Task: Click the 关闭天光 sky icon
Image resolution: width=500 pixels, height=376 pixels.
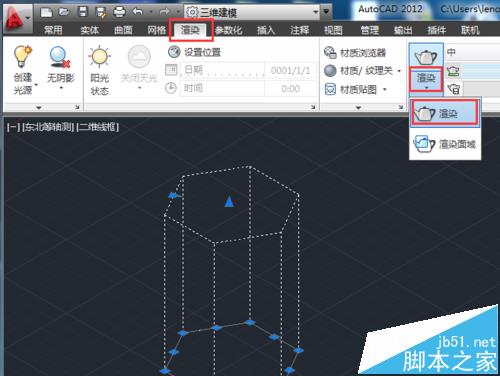Action: [139, 57]
